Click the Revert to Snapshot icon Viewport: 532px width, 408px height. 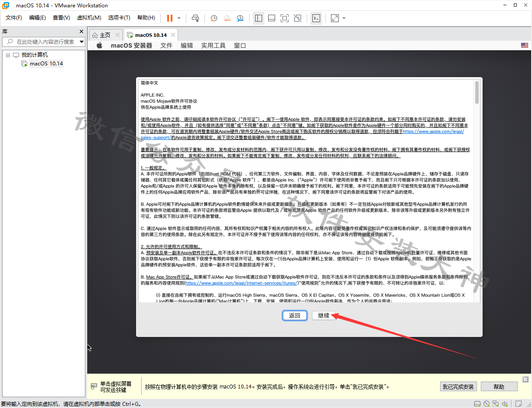(x=227, y=18)
